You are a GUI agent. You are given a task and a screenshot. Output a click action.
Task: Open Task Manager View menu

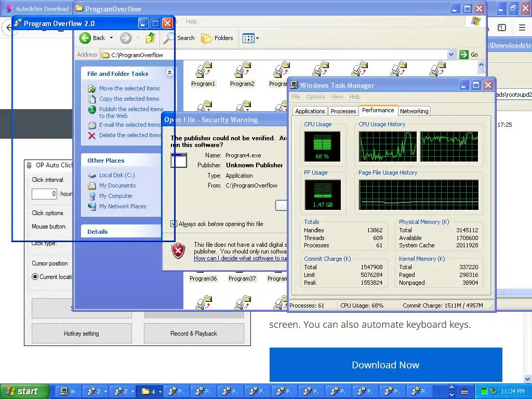(337, 97)
